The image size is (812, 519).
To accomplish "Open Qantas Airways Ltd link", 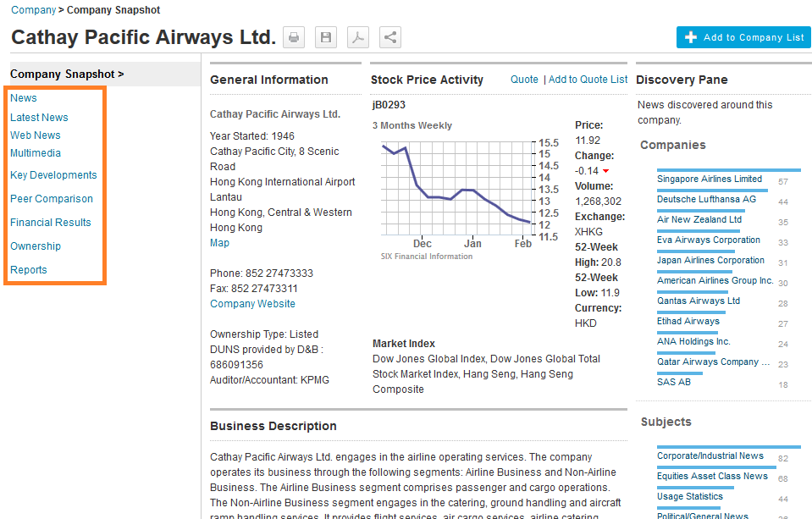I will pyautogui.click(x=698, y=301).
